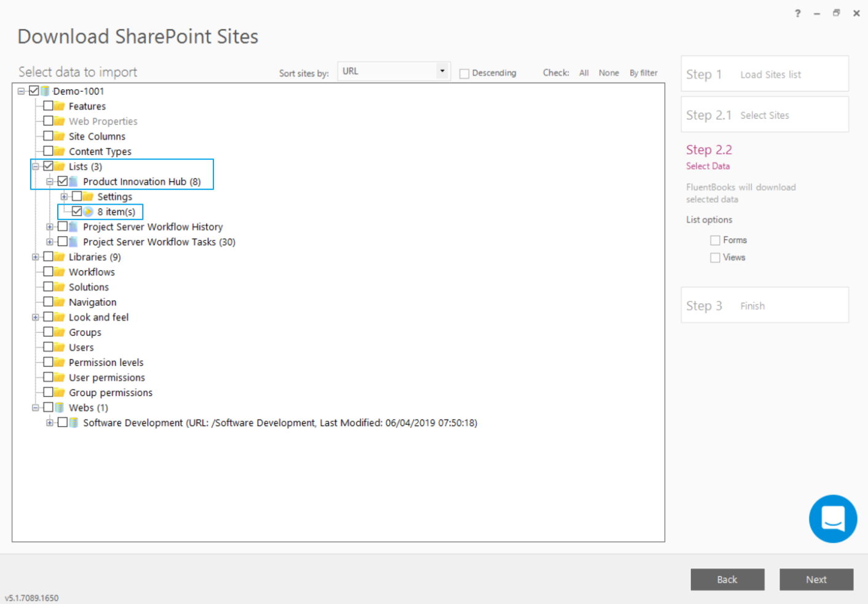The height and width of the screenshot is (604, 868).
Task: Click the Project Server Workflow Tasks list icon
Action: pos(73,242)
